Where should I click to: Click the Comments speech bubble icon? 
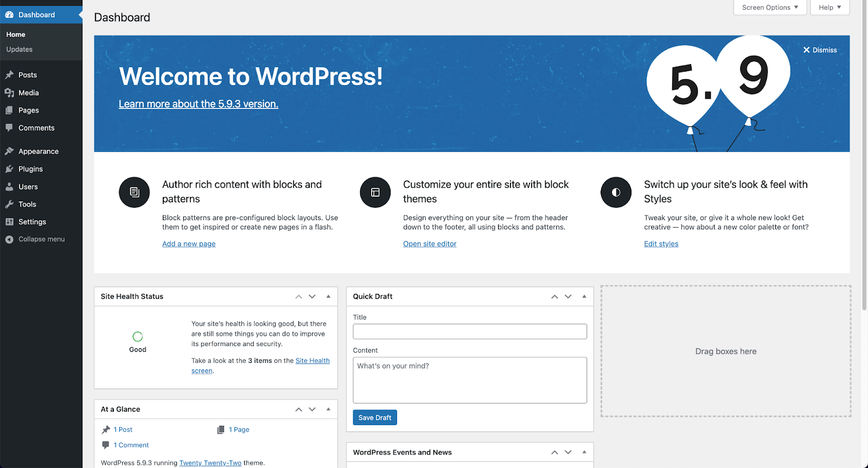9,128
